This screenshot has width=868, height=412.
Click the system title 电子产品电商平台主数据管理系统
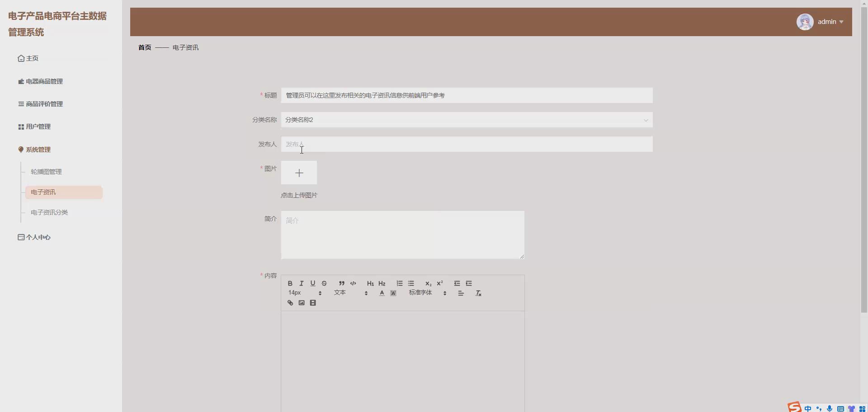[x=57, y=24]
